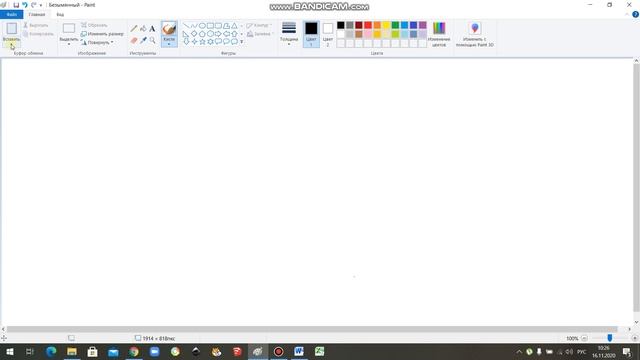640x360 pixels.
Task: Select the Hexagon shape
Action: (x=210, y=34)
